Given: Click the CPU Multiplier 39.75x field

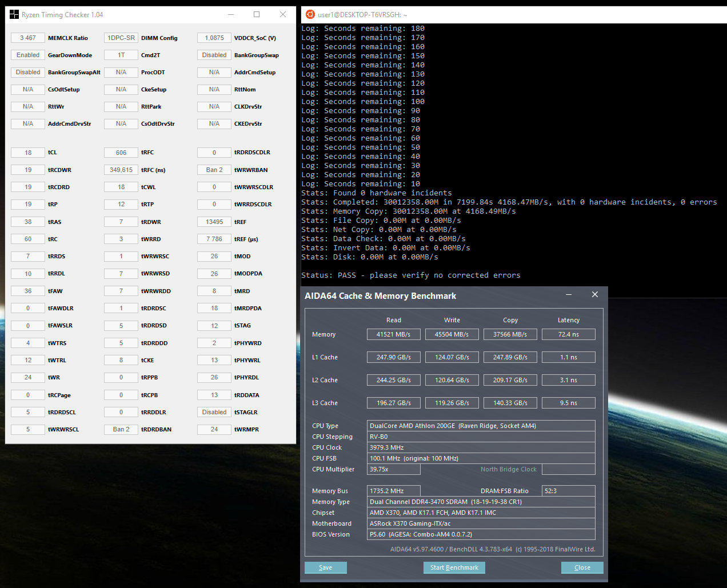Looking at the screenshot, I should click(394, 469).
